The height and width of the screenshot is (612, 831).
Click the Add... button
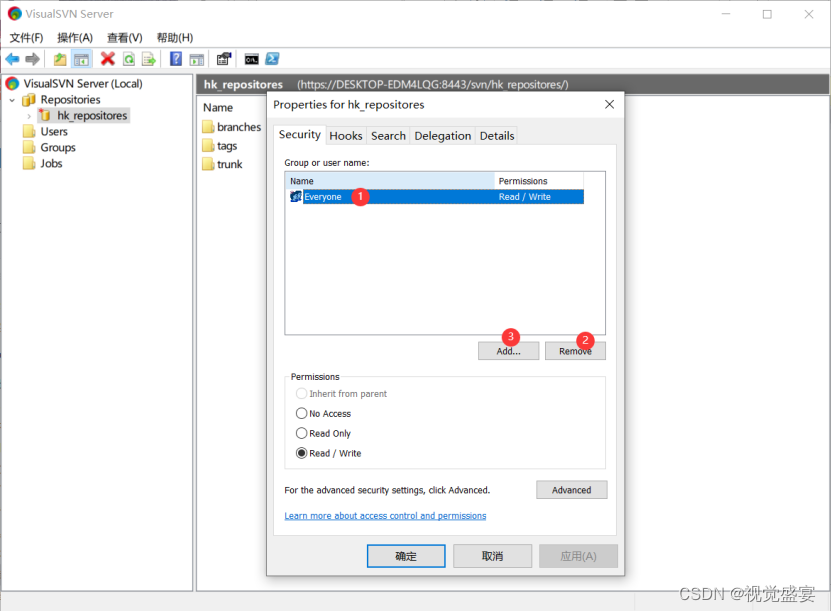pos(508,351)
